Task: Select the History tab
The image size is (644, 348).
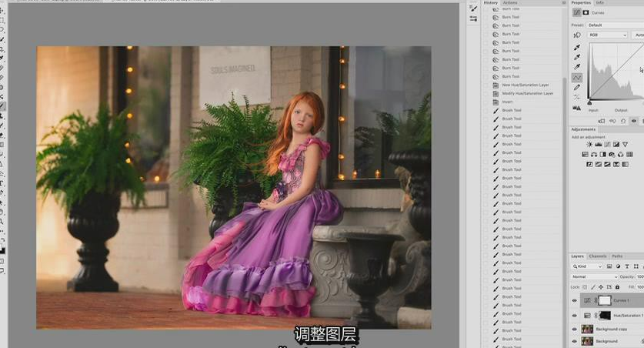Action: 490,2
